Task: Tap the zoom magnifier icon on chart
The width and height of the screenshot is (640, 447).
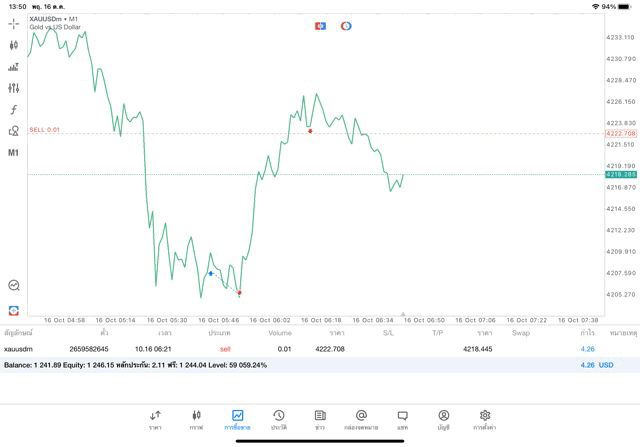Action: (x=14, y=285)
